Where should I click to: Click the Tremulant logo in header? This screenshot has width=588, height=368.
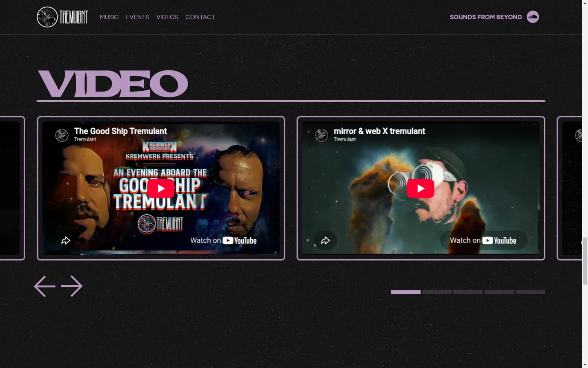tap(62, 17)
